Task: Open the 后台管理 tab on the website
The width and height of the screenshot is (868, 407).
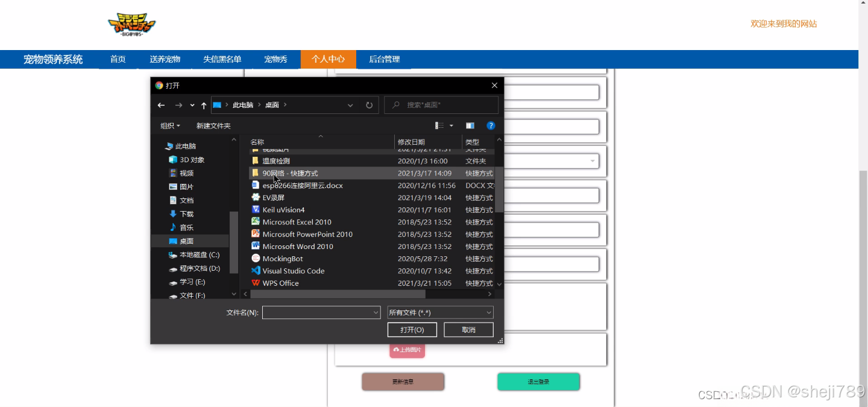Action: click(384, 59)
